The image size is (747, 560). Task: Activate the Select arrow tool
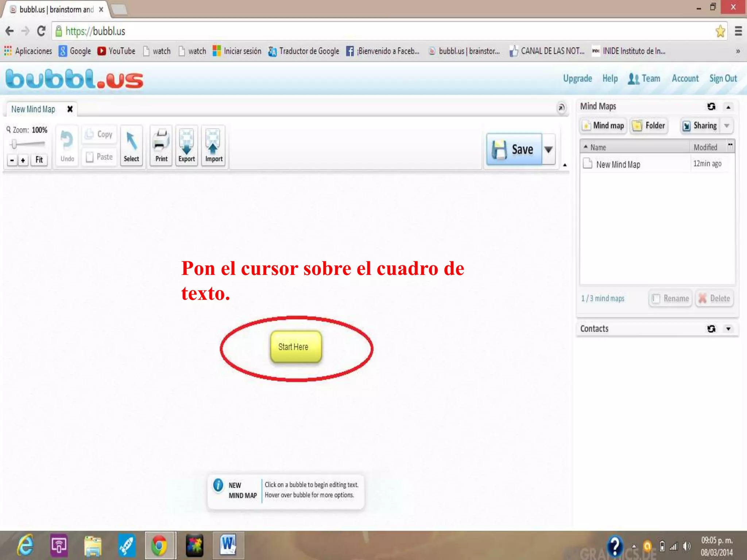(131, 147)
